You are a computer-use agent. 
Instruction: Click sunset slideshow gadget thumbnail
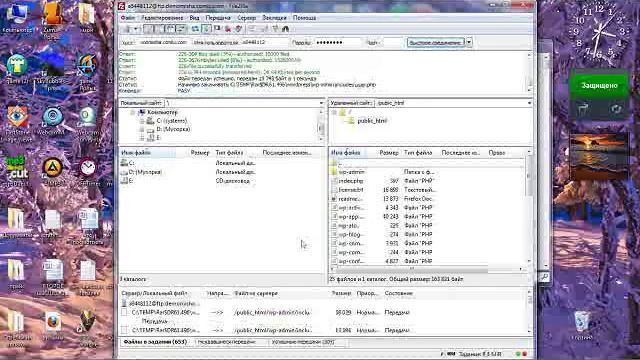[599, 157]
